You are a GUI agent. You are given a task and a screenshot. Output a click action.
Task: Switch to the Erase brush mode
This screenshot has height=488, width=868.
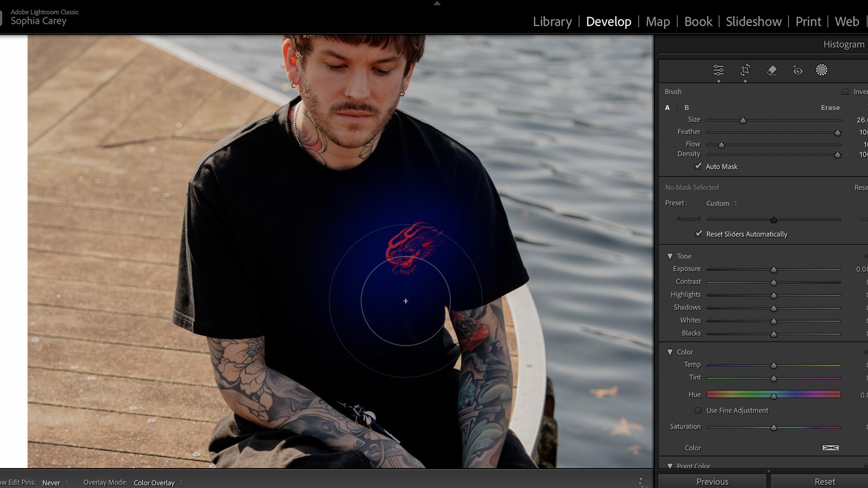(x=831, y=108)
